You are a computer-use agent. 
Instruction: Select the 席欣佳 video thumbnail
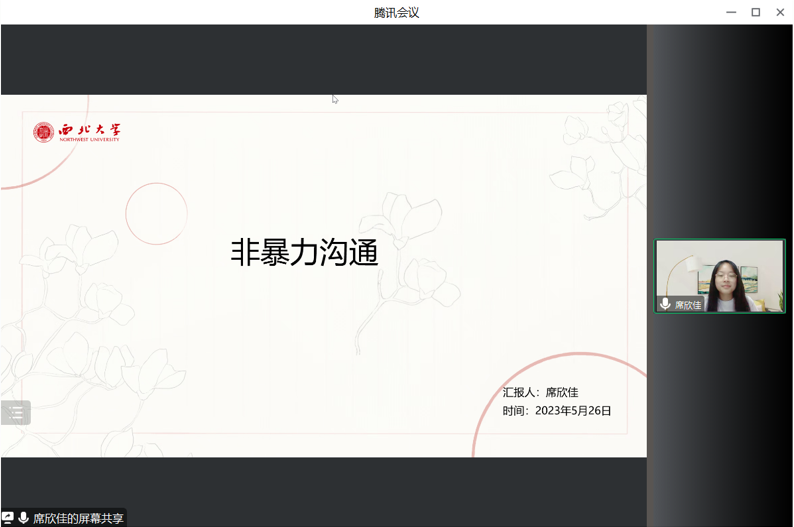[720, 275]
